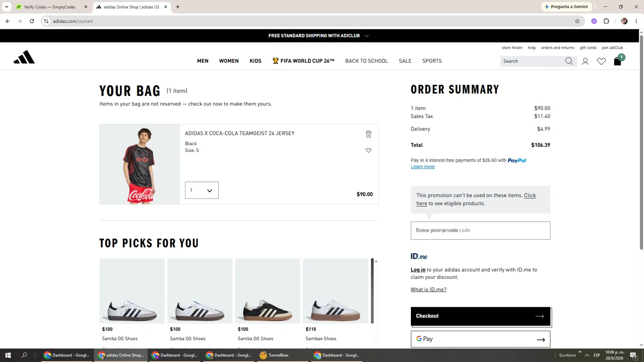This screenshot has height=362, width=644.
Task: Open Windows taskbar search
Action: pos(24,355)
